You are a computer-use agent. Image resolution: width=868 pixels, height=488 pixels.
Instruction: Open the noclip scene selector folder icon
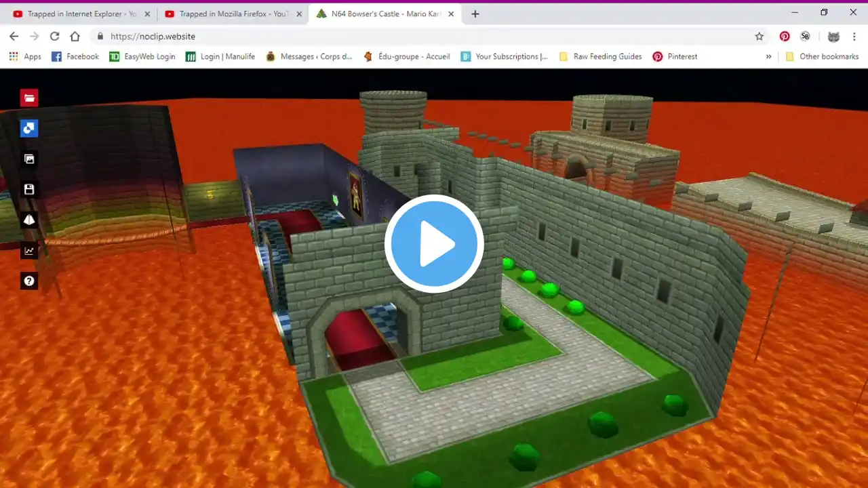pyautogui.click(x=29, y=98)
